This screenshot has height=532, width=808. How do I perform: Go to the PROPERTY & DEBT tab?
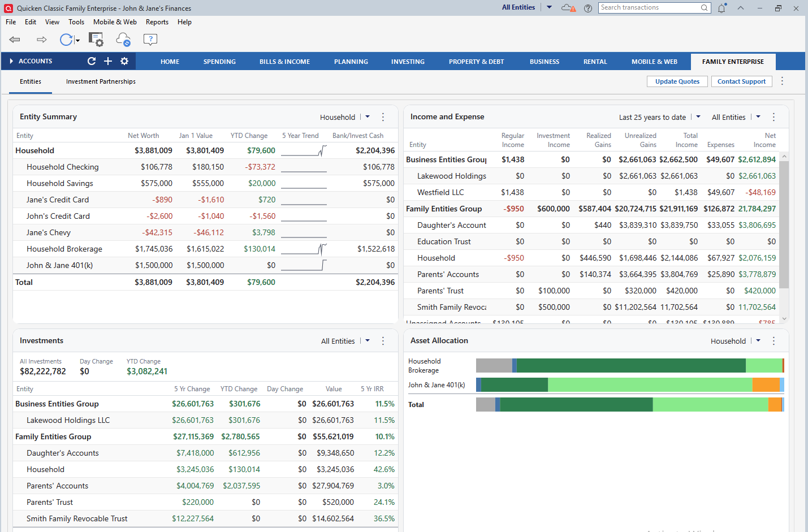[476, 62]
